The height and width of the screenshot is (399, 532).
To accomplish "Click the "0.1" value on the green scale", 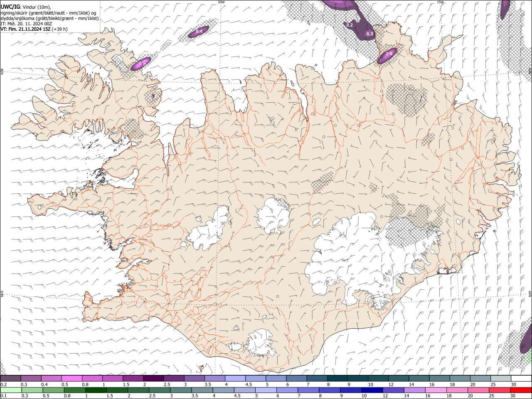I will 3,396.
